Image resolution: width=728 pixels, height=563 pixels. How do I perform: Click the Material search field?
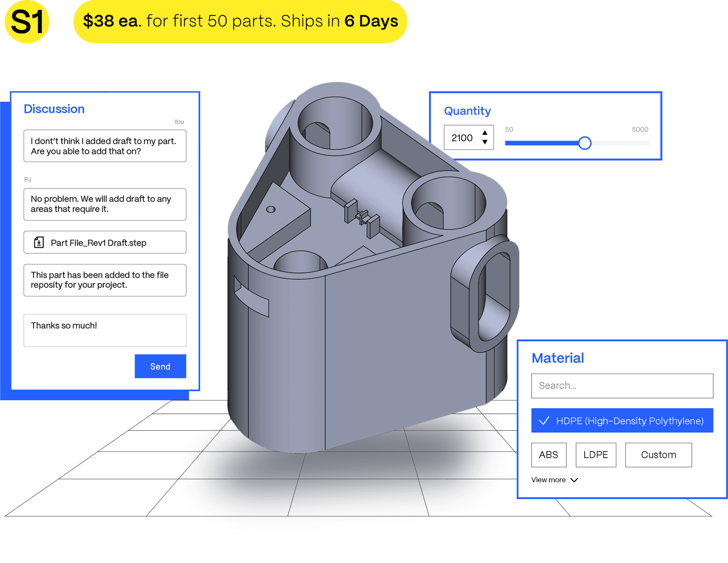coord(622,386)
